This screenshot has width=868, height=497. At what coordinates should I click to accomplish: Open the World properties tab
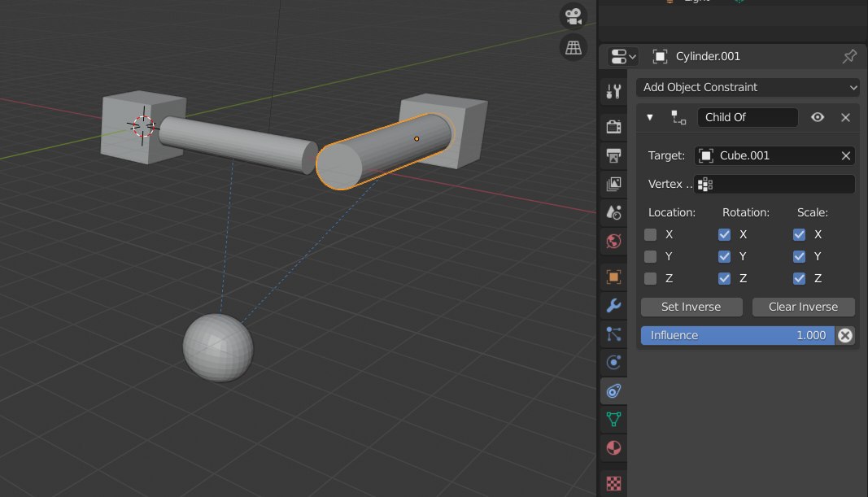(613, 242)
